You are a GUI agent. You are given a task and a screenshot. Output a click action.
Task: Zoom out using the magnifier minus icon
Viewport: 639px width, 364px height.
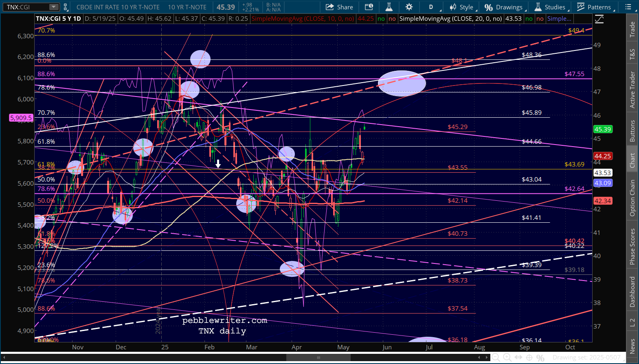[x=496, y=357]
